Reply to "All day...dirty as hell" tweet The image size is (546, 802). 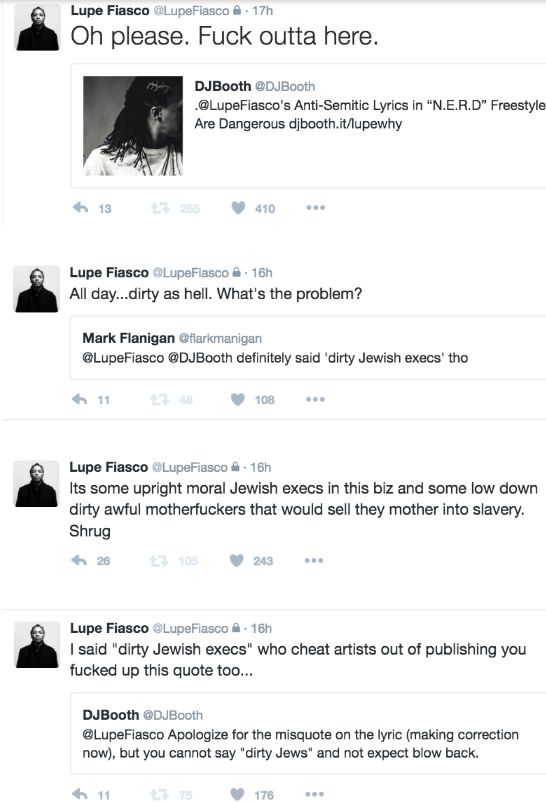[x=79, y=399]
